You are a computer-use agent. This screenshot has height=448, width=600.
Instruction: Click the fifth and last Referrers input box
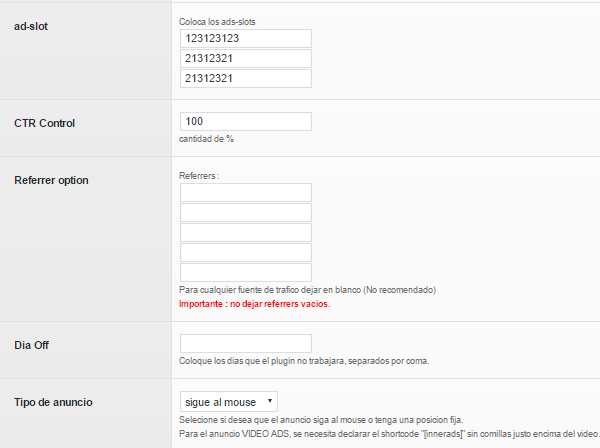(x=246, y=272)
